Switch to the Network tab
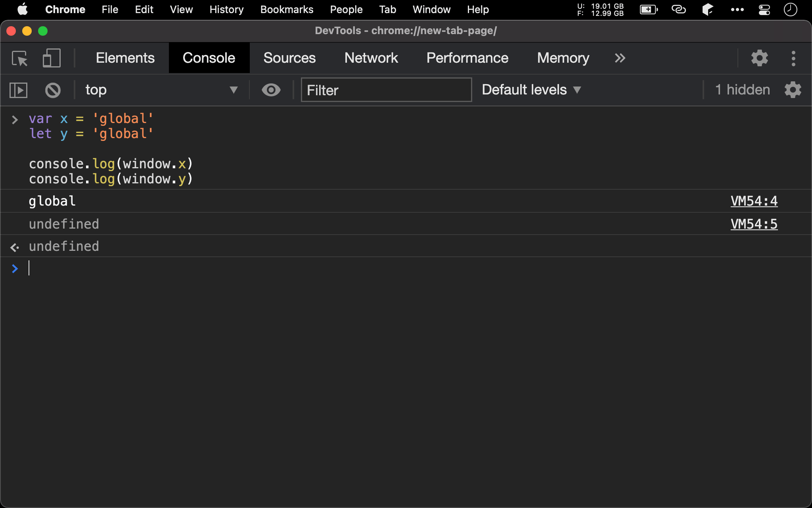 pyautogui.click(x=371, y=58)
